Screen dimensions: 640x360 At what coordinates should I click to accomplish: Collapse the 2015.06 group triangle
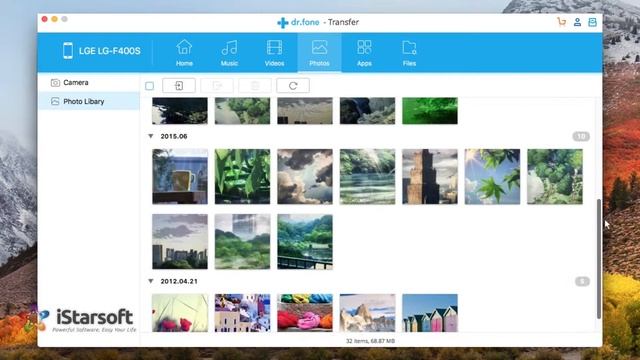pos(151,136)
